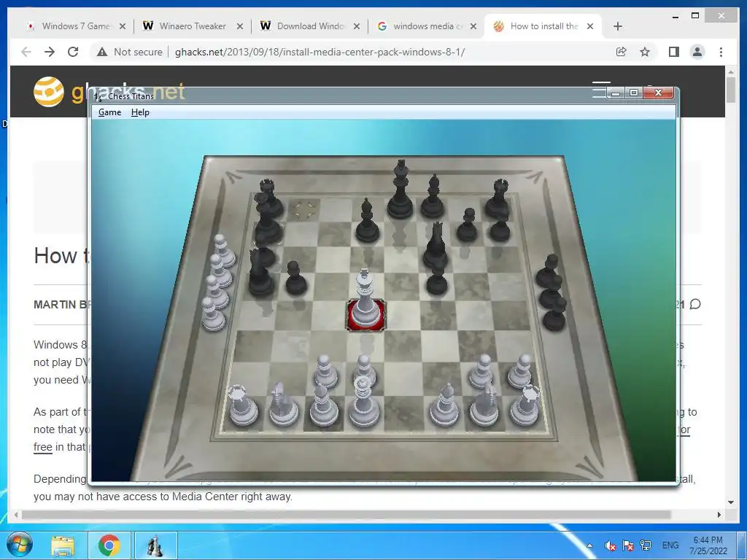Select the white queen on the back row
The width and height of the screenshot is (747, 560).
pos(363,402)
